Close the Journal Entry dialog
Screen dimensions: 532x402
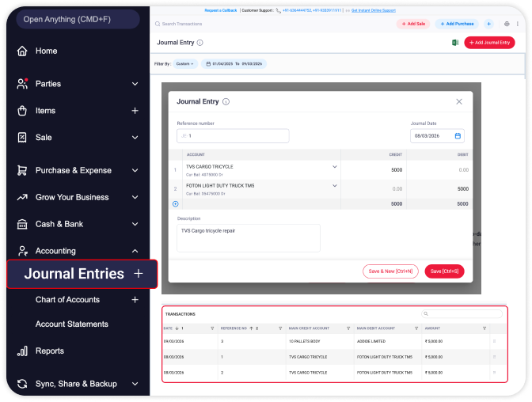459,102
